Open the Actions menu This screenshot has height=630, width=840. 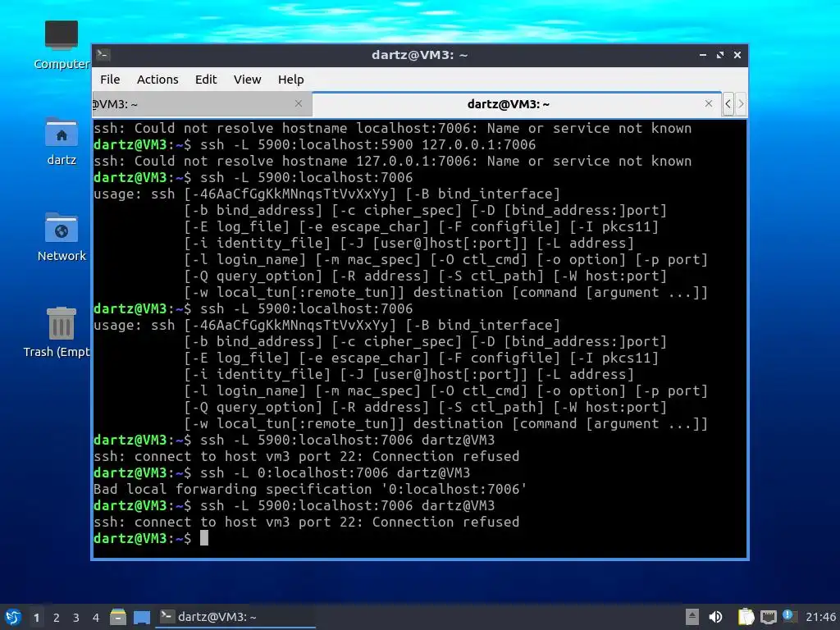tap(157, 80)
